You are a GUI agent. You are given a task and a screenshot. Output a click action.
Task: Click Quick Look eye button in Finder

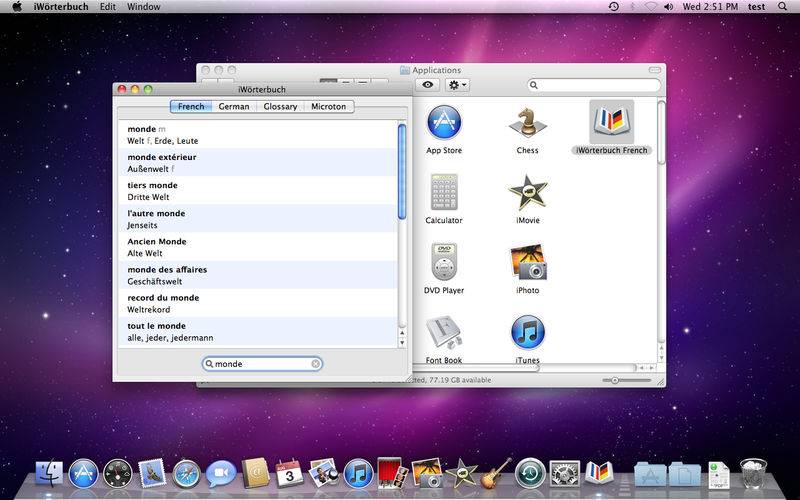coord(428,85)
